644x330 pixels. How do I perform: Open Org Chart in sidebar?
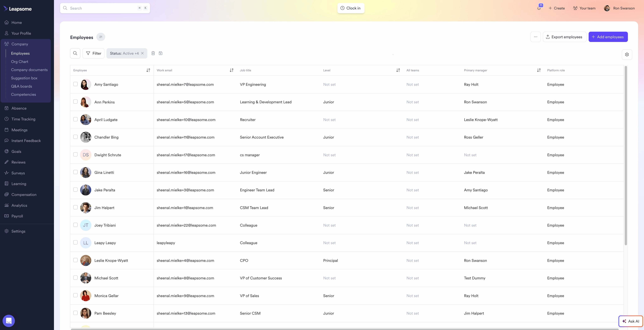point(19,61)
